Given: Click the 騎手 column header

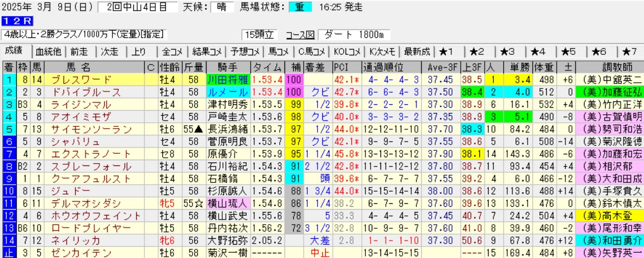Looking at the screenshot, I should (x=227, y=66).
